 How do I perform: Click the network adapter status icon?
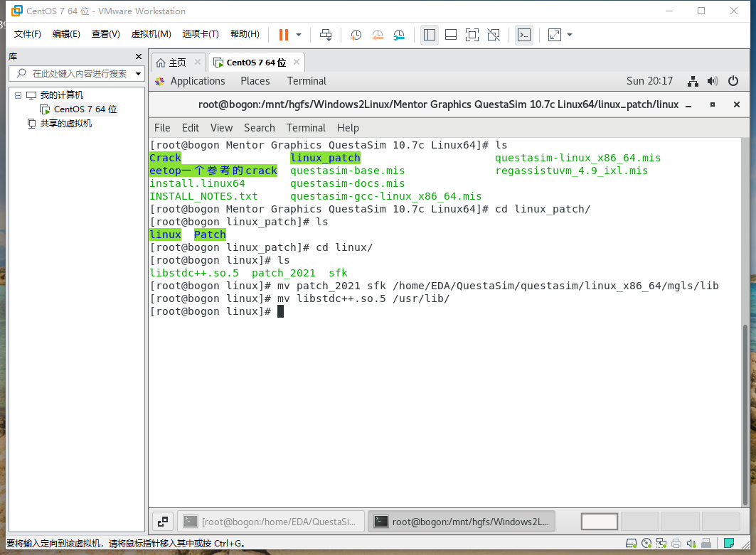pyautogui.click(x=661, y=544)
